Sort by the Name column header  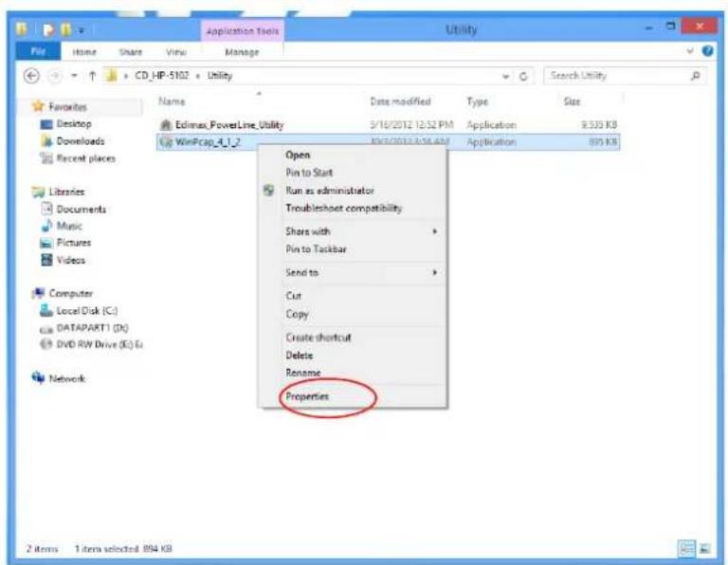pos(172,101)
